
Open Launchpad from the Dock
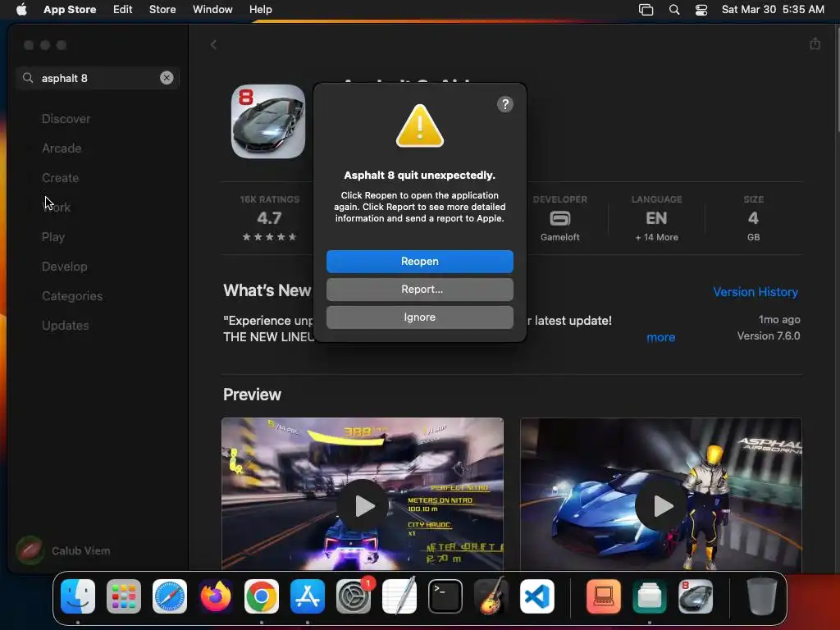124,596
